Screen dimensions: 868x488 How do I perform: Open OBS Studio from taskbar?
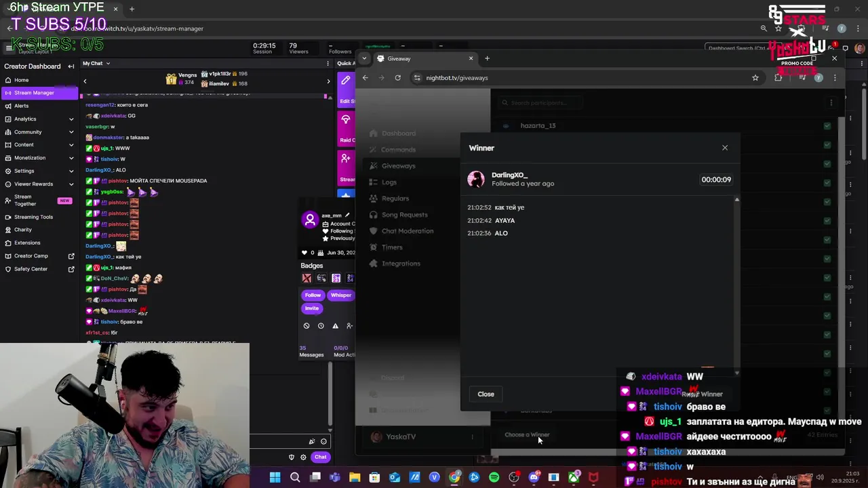514,478
